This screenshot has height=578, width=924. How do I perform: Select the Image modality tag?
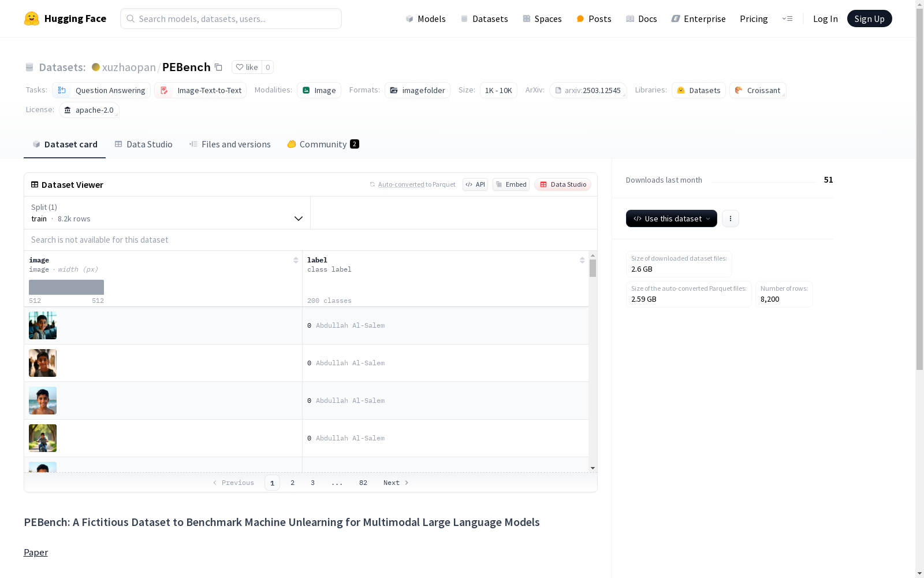coord(319,90)
